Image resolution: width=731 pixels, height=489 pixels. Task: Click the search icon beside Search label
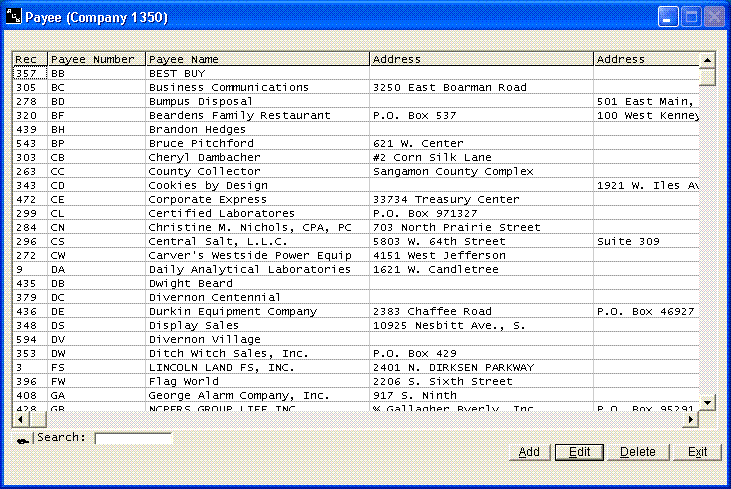tap(22, 439)
